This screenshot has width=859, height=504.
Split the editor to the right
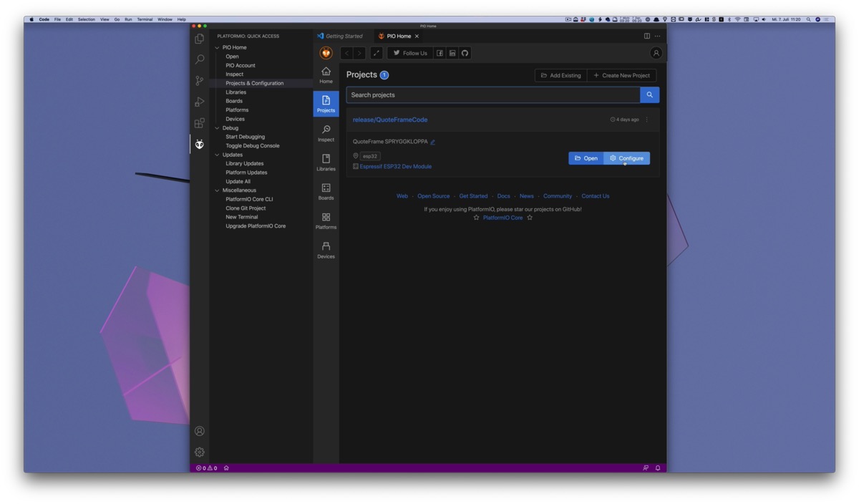tap(647, 36)
